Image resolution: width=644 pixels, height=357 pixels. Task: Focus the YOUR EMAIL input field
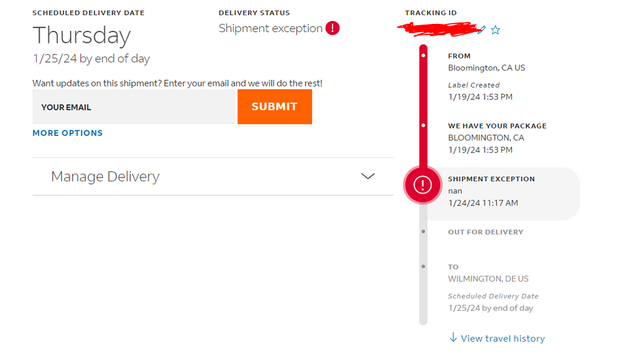coord(134,107)
